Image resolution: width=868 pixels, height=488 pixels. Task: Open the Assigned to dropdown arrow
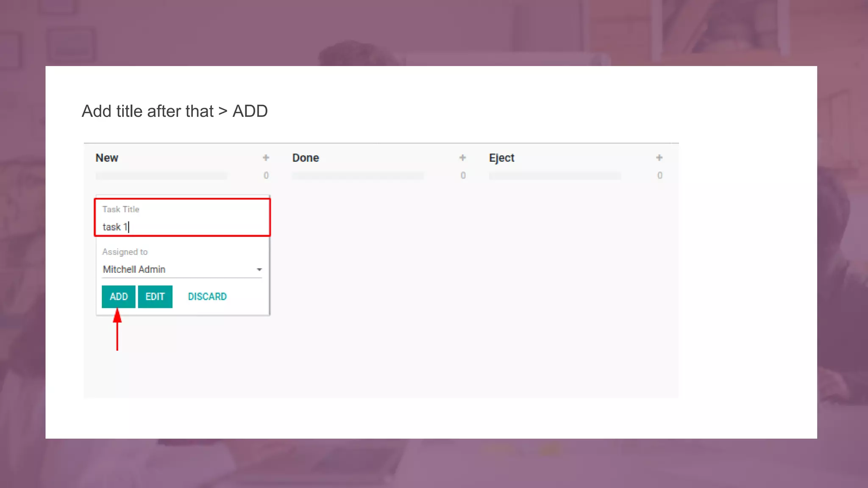coord(259,269)
